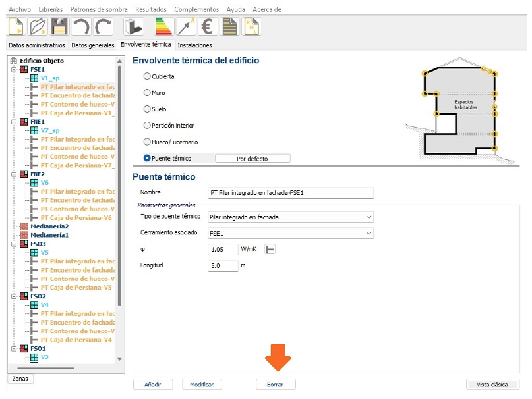
Task: Save the project using the floppy disk icon
Action: click(60, 26)
